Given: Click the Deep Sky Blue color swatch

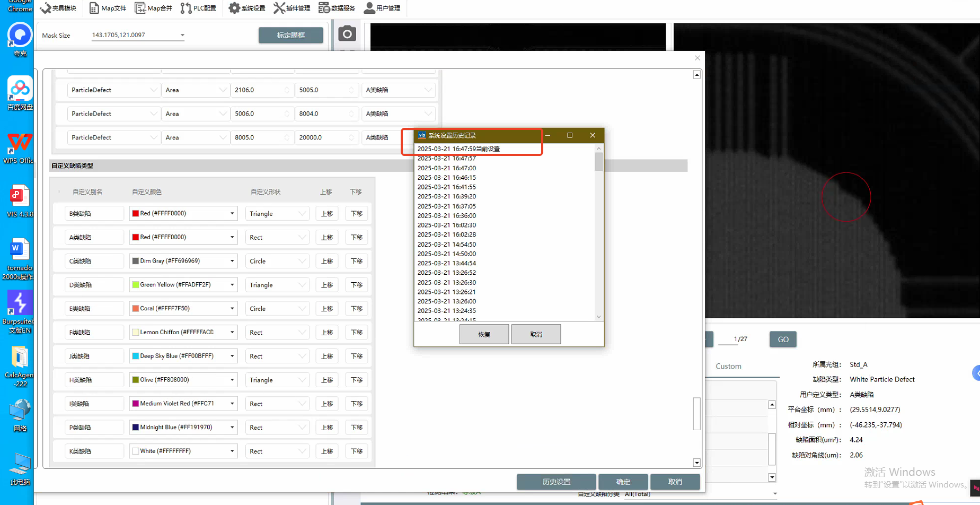Looking at the screenshot, I should point(135,356).
